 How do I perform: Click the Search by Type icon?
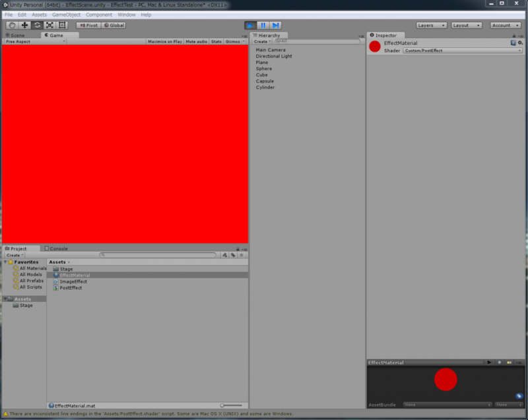(x=224, y=255)
